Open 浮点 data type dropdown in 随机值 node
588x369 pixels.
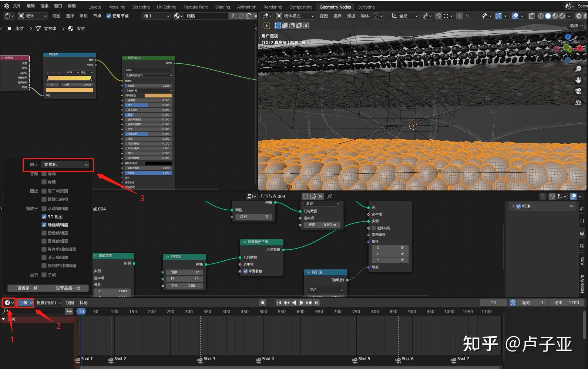point(326,290)
